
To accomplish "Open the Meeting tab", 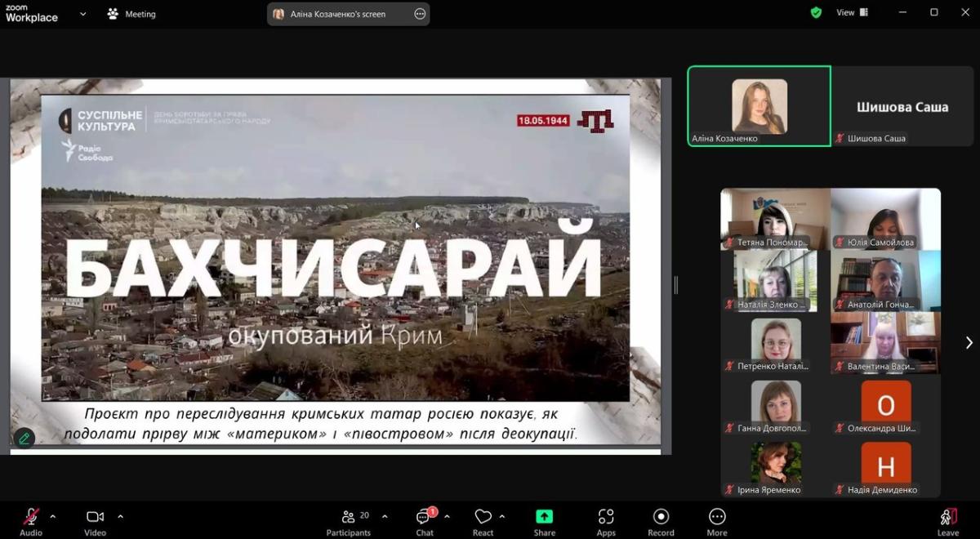I will click(131, 14).
